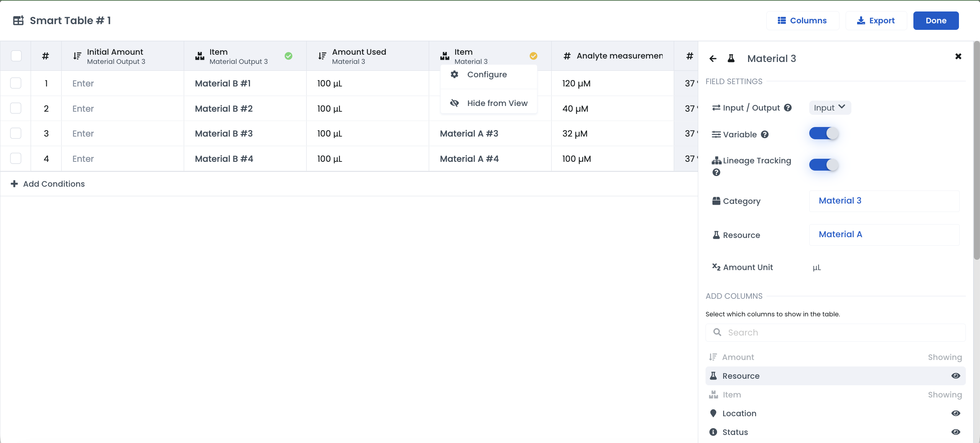This screenshot has height=443, width=980.
Task: Click the back arrow in Material 3 panel
Action: click(712, 59)
